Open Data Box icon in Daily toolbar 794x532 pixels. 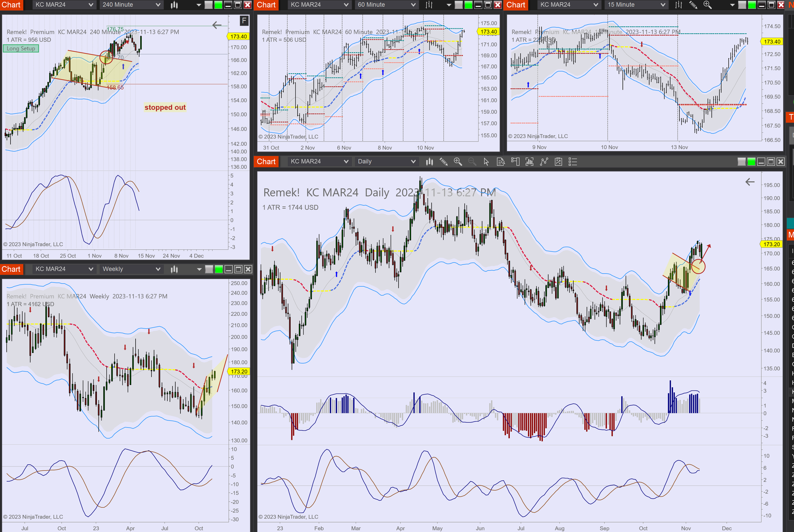pyautogui.click(x=500, y=162)
